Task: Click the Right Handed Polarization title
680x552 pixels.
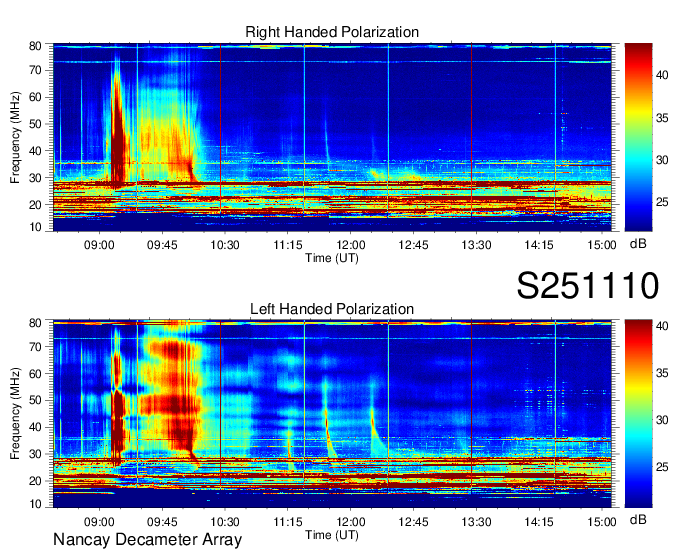Action: pyautogui.click(x=332, y=33)
